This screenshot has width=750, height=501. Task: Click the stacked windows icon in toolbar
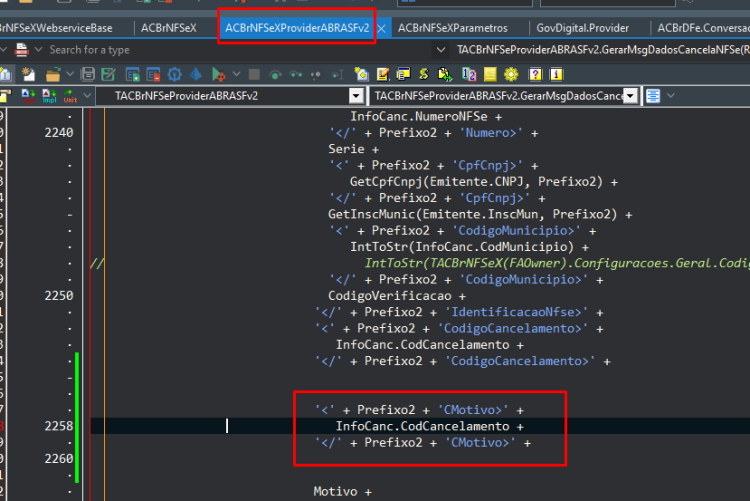(x=403, y=74)
